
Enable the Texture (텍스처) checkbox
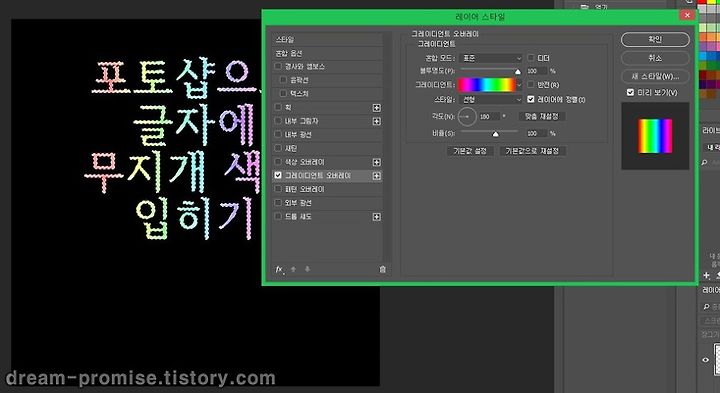coord(283,94)
